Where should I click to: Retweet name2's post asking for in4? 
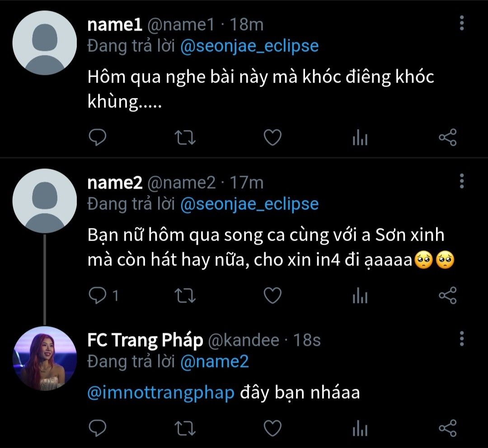185,295
